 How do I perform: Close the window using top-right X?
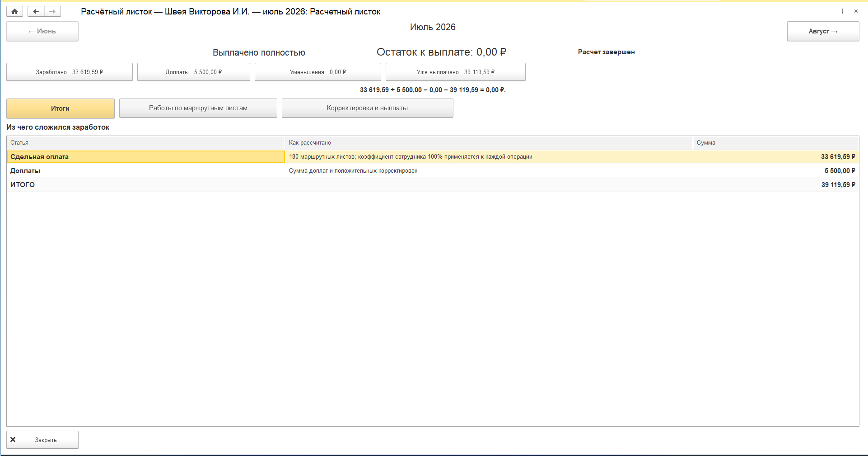coord(856,11)
